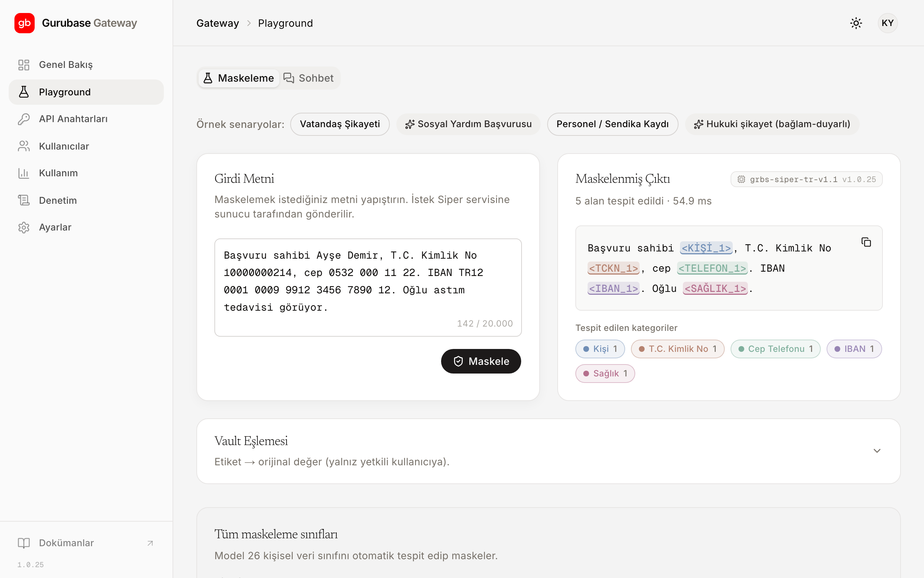Expand the Vault Eşlemesi chevron
Screen dimensions: 924x578
[877, 451]
